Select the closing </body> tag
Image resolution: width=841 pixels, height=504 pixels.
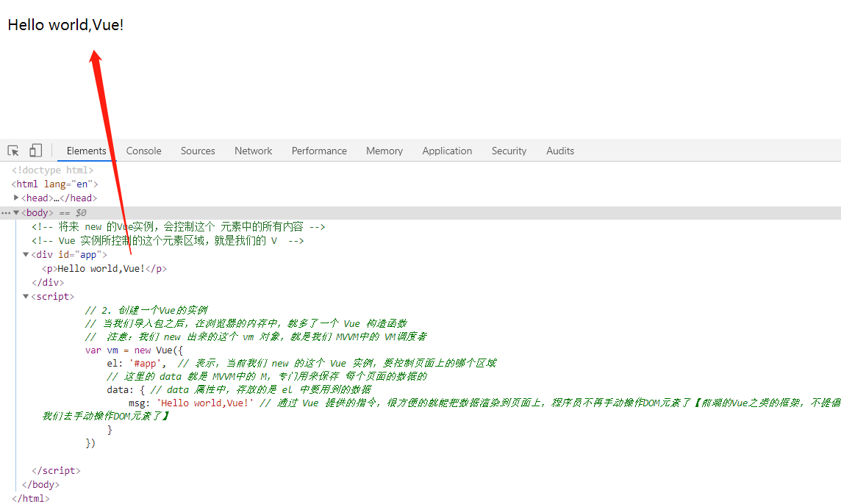pyautogui.click(x=40, y=485)
